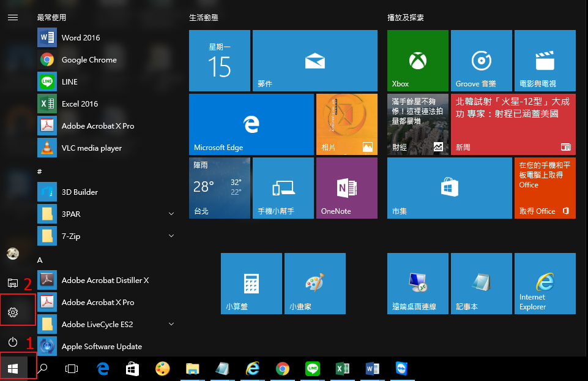Click the Power button in Start sidebar
The height and width of the screenshot is (381, 588).
click(x=13, y=342)
